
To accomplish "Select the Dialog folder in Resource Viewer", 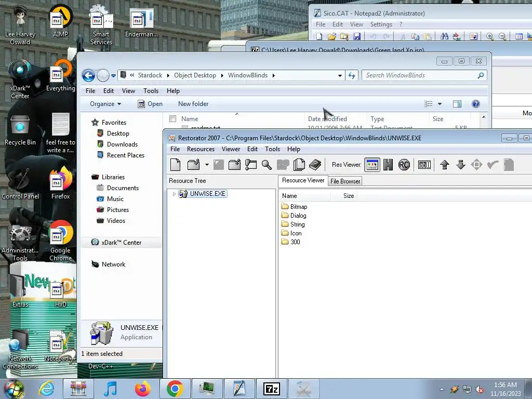I will click(x=294, y=216).
